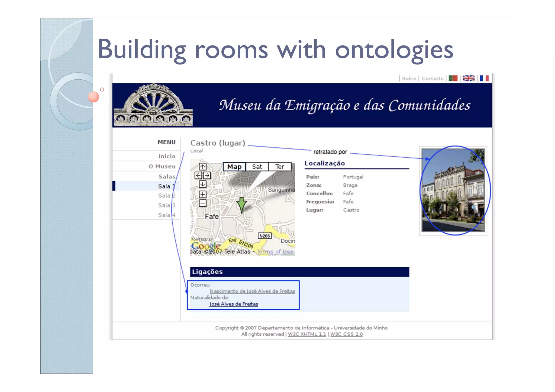This screenshot has height=392, width=555.
Task: Open the building photo thumbnail
Action: [453, 190]
